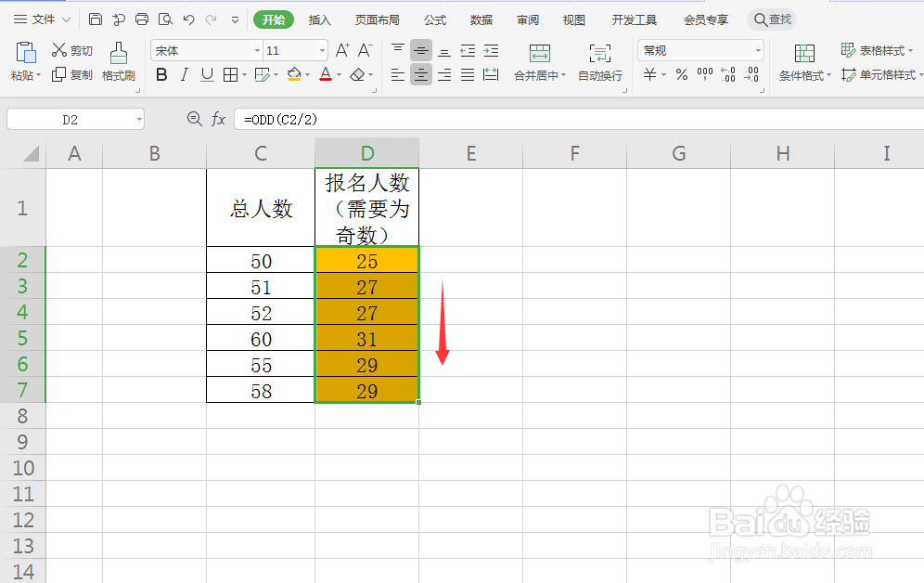Click Justify alignment icon
Image resolution: width=924 pixels, height=583 pixels.
468,75
